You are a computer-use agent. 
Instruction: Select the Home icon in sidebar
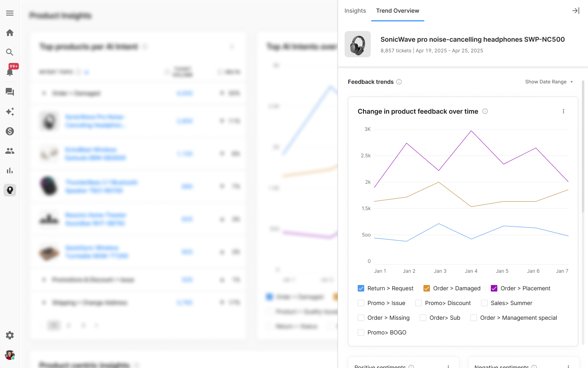pyautogui.click(x=10, y=33)
